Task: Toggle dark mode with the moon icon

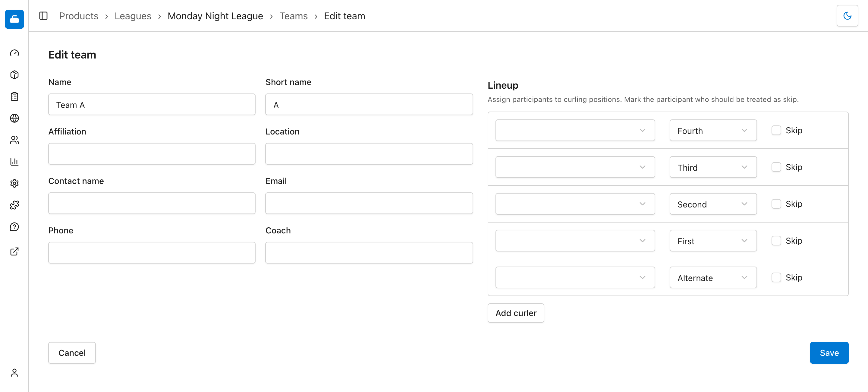Action: tap(847, 16)
